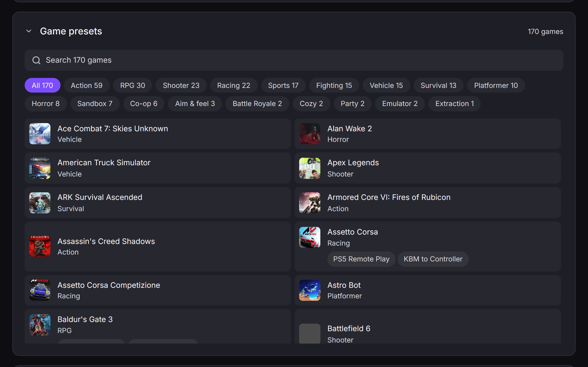This screenshot has height=367, width=588.
Task: Select ARK Survival Ascended cover icon
Action: click(40, 203)
